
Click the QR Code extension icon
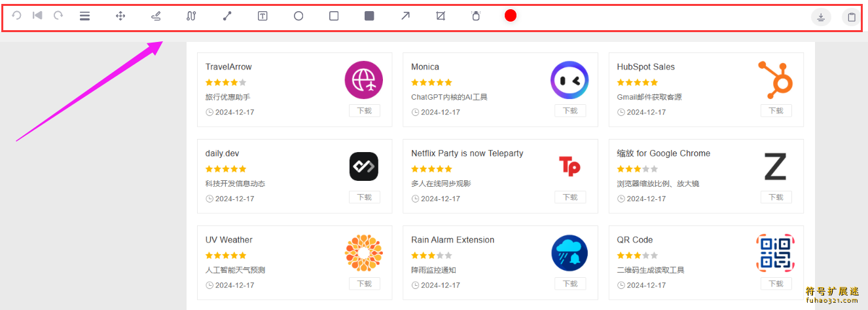tap(776, 253)
